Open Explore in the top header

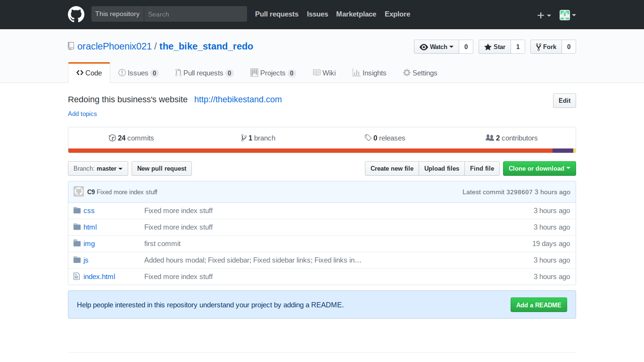(397, 14)
